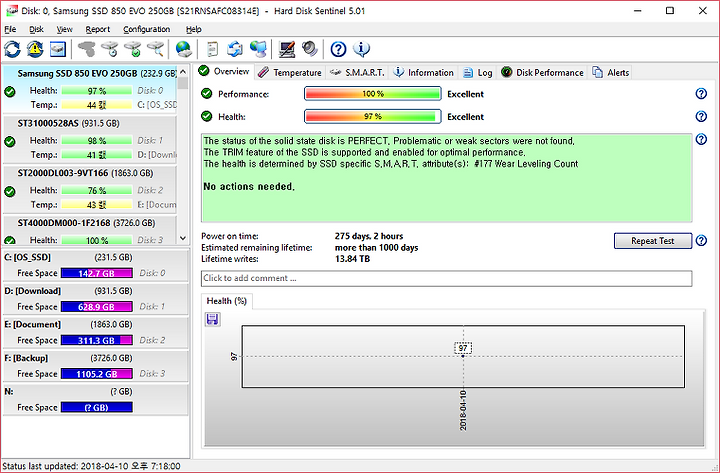Viewport: 720px width, 473px height.
Task: Click the 2018-04-10 date label on graph
Action: [x=463, y=411]
